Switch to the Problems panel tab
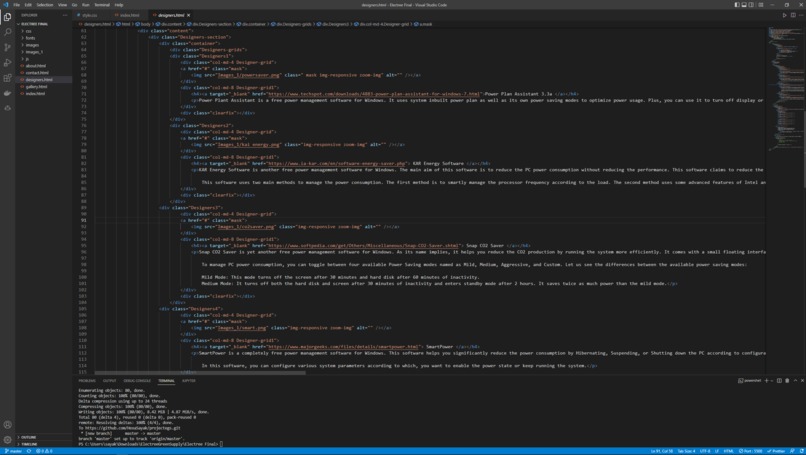Screen dimensions: 806x455 coord(87,380)
